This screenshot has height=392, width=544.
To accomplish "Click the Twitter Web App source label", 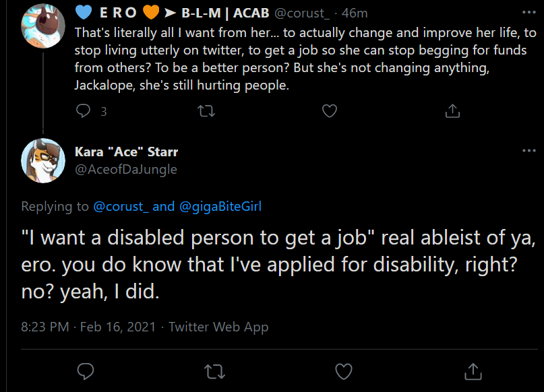I will [218, 327].
